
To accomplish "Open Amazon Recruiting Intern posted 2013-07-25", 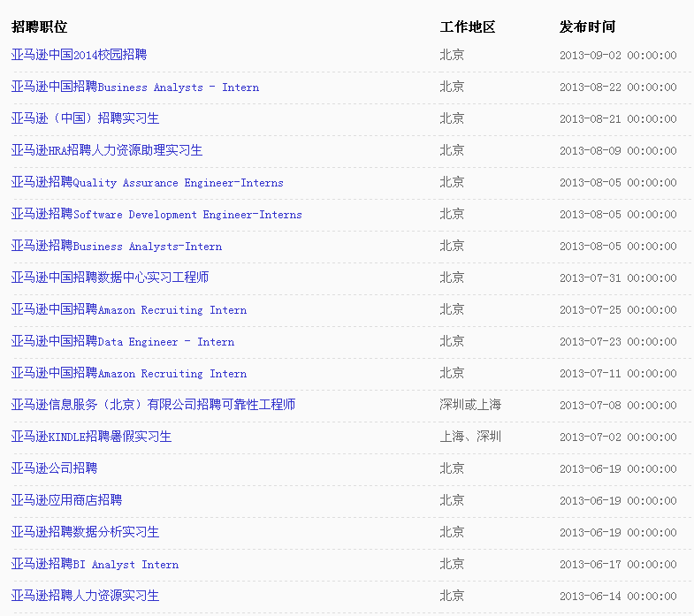I will tap(129, 309).
